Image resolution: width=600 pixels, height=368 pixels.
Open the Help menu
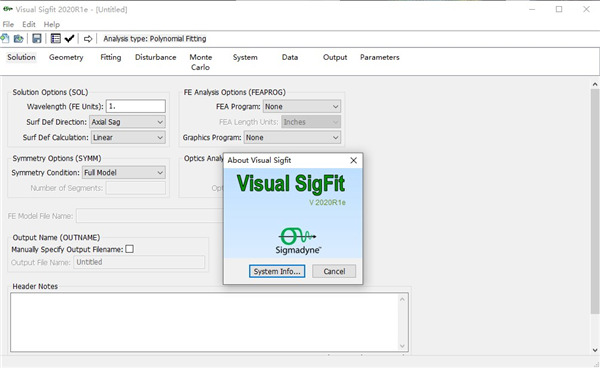[x=52, y=24]
